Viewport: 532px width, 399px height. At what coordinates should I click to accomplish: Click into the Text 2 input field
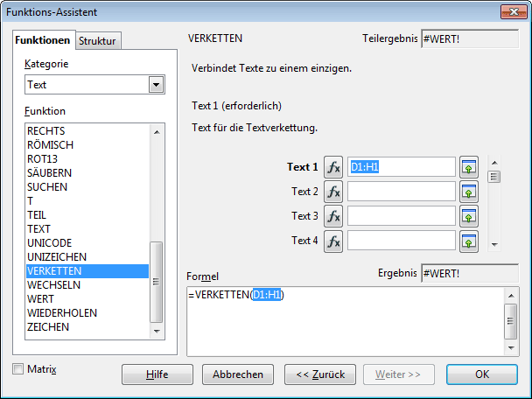pyautogui.click(x=401, y=192)
